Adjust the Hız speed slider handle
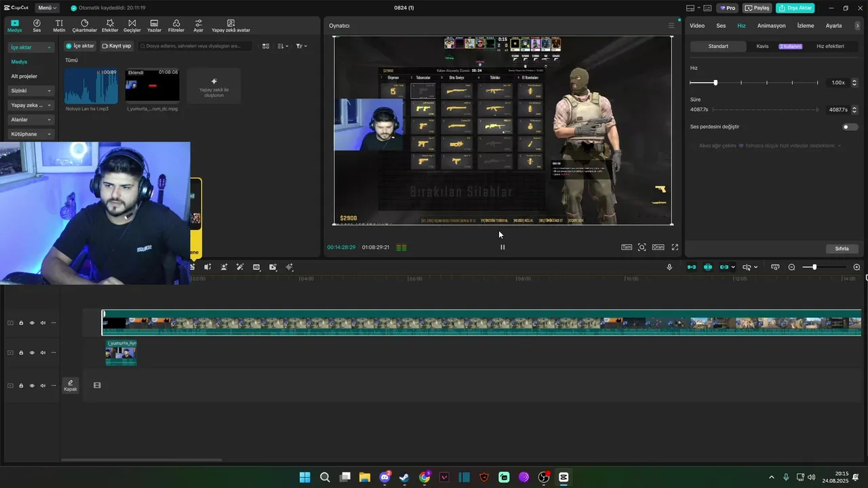The height and width of the screenshot is (488, 868). click(715, 83)
